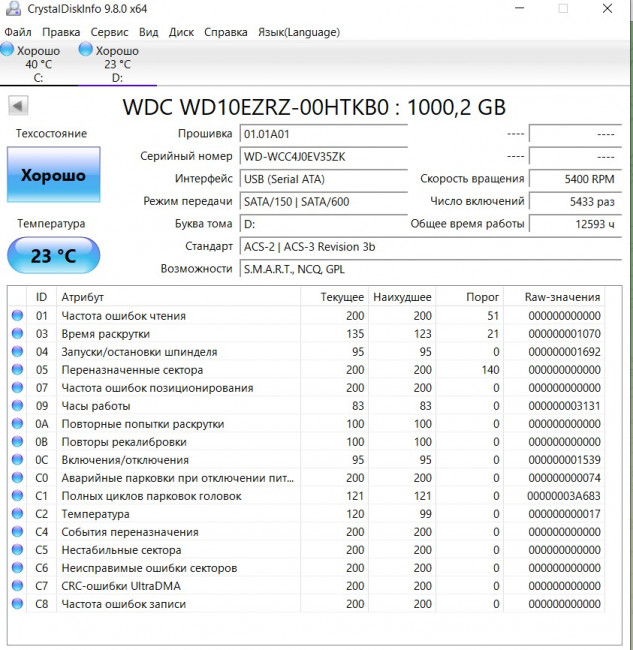
Task: Open the Язык(Language) menu
Action: [x=299, y=32]
